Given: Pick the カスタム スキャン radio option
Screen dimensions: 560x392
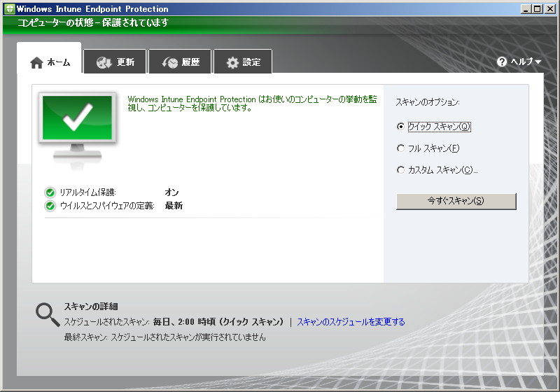Looking at the screenshot, I should pos(400,170).
